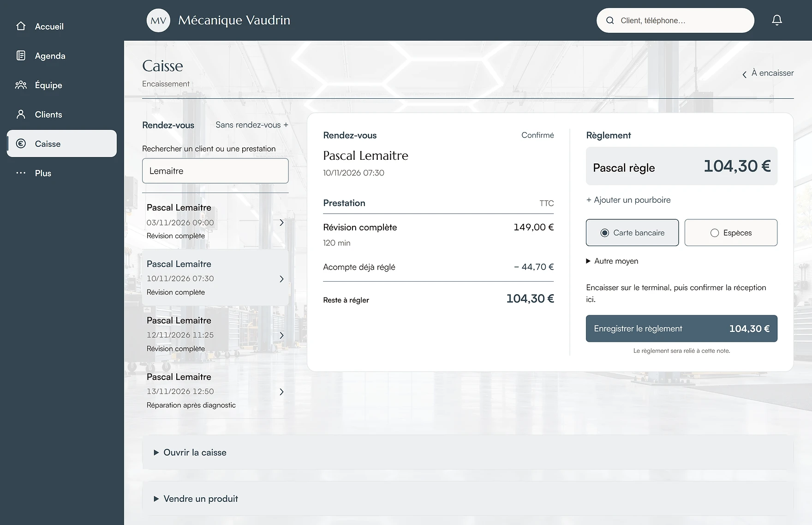The height and width of the screenshot is (525, 812).
Task: Click the Accueil home icon
Action: (x=21, y=26)
